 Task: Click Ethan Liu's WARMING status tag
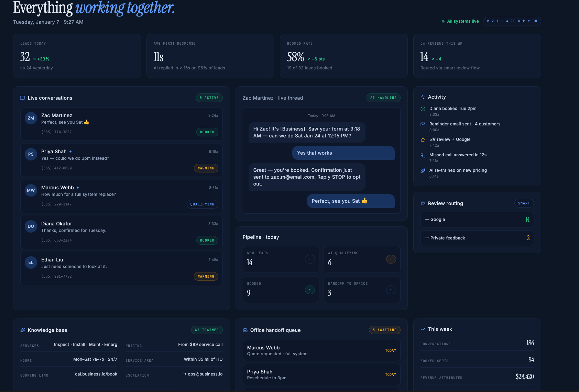pos(206,277)
